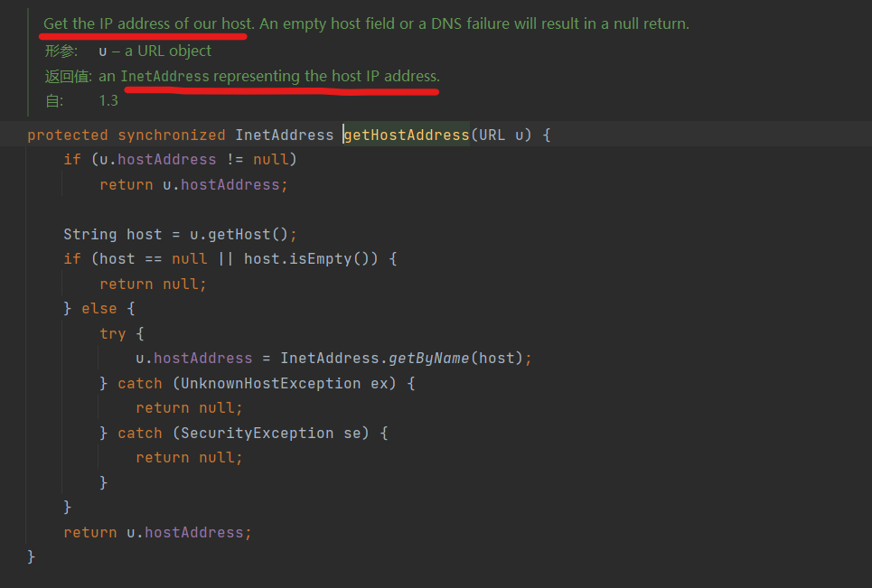Click the SecurityException class name

(x=257, y=433)
